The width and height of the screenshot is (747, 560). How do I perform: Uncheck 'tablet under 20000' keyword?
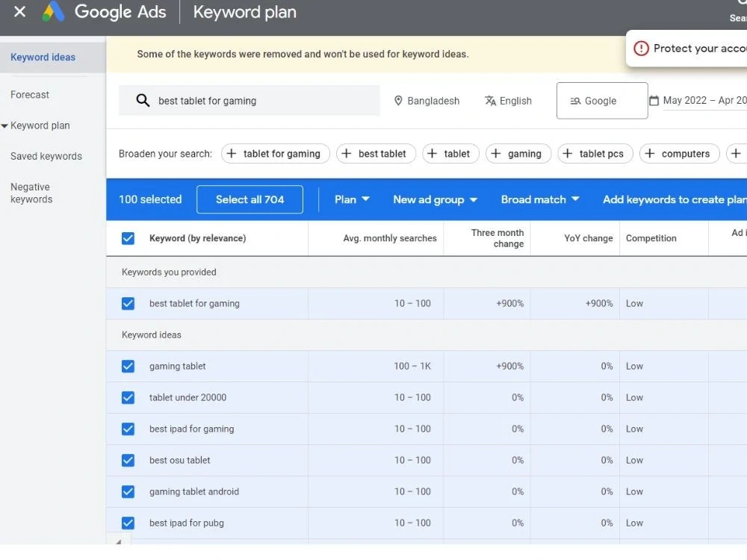(x=128, y=398)
